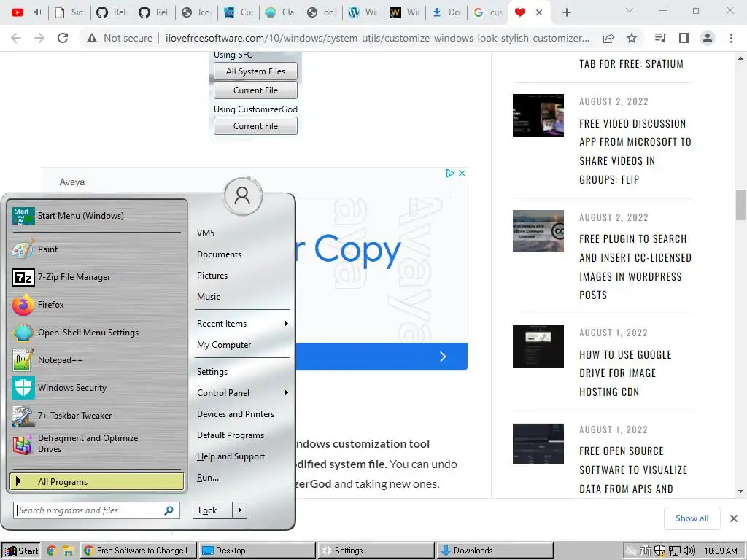The height and width of the screenshot is (560, 747).
Task: Click the blue arrow ad banner button
Action: tap(381, 357)
